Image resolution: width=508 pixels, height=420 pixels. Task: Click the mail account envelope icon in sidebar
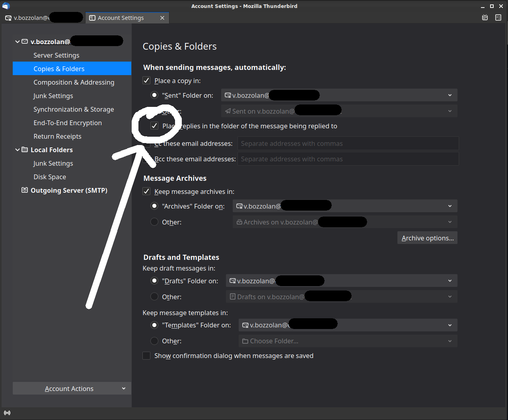click(25, 41)
